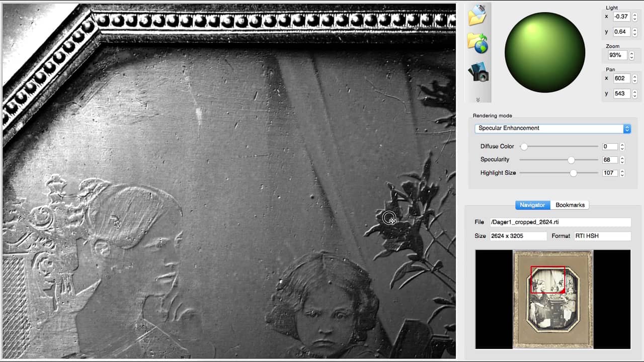
Task: Edit Specularity value field
Action: pos(610,160)
